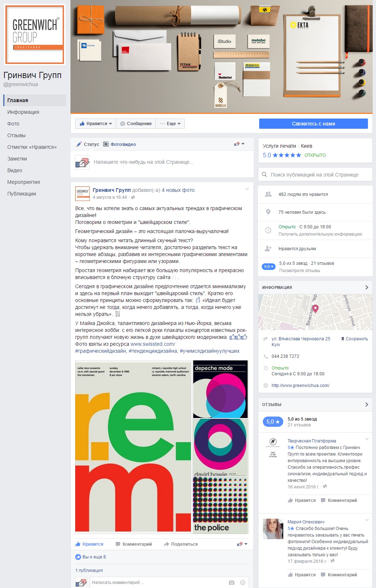Image resolution: width=376 pixels, height=588 pixels.
Task: Like the Мария Олексевич review
Action: (x=302, y=575)
